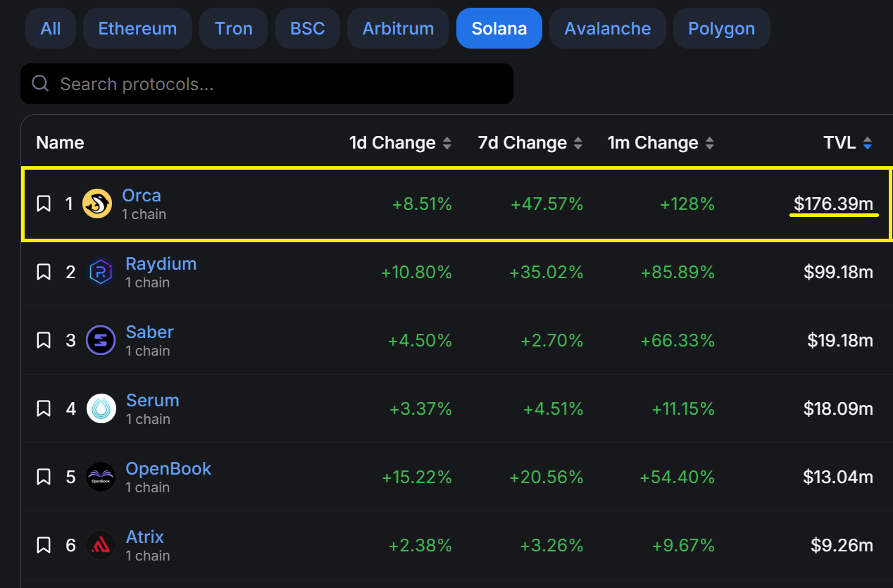The width and height of the screenshot is (893, 588).
Task: Open the OpenBook protocol page
Action: click(x=168, y=469)
